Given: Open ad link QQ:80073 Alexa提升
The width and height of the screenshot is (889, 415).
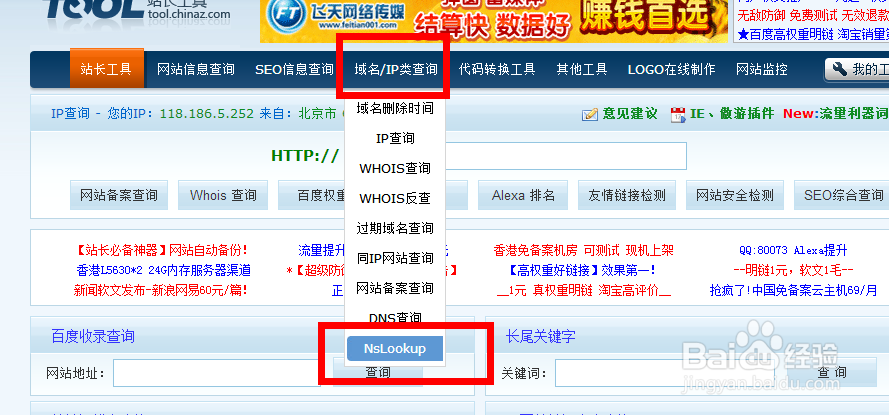Looking at the screenshot, I should coord(793,250).
